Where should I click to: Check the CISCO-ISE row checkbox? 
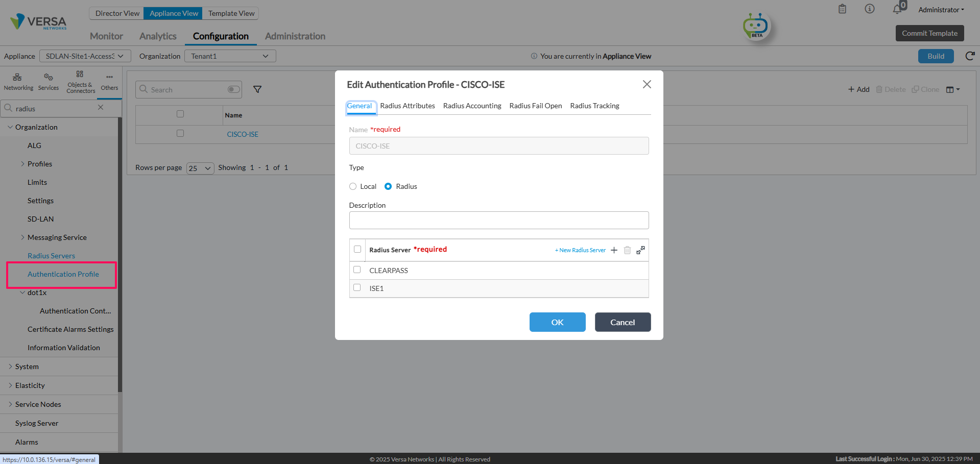pyautogui.click(x=180, y=133)
